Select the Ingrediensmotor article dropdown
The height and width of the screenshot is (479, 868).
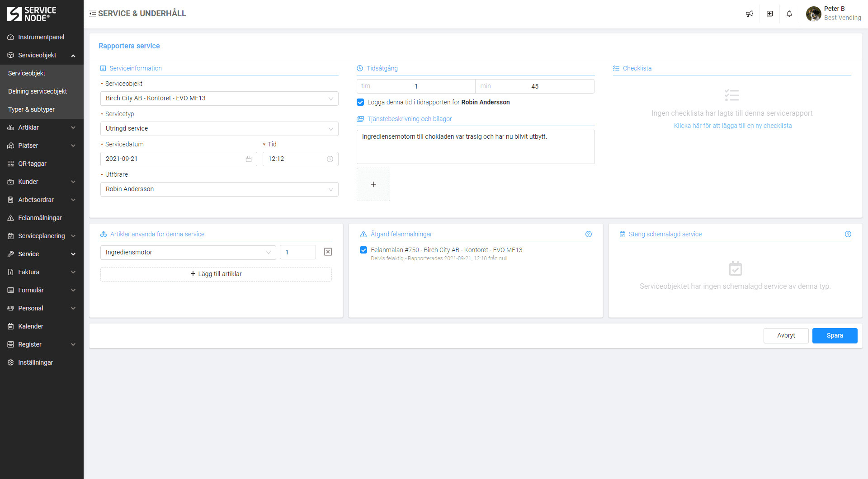(x=188, y=253)
